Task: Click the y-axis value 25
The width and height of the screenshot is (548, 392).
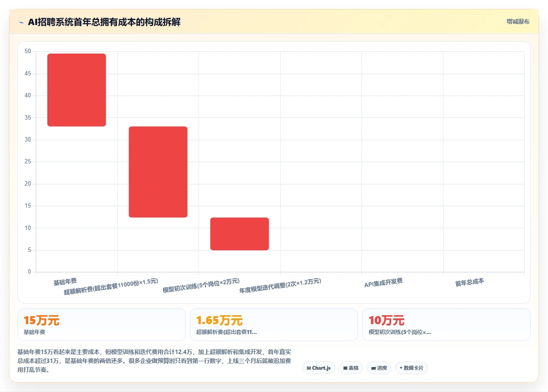Action: pyautogui.click(x=28, y=162)
